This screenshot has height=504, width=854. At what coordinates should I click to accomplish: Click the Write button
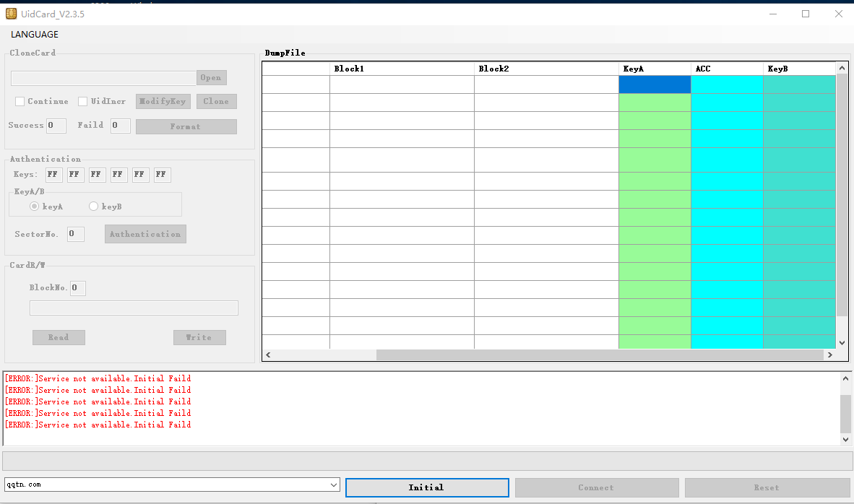pyautogui.click(x=199, y=337)
